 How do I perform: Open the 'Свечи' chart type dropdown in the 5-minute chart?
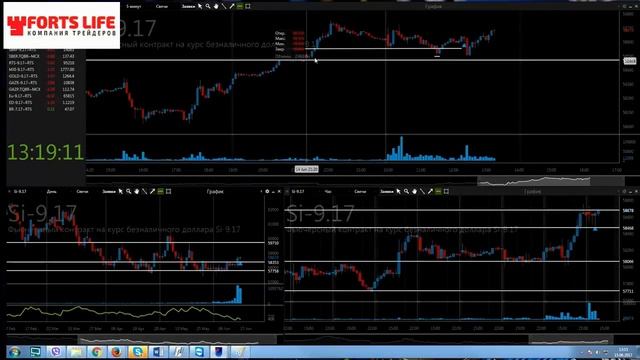(x=162, y=7)
